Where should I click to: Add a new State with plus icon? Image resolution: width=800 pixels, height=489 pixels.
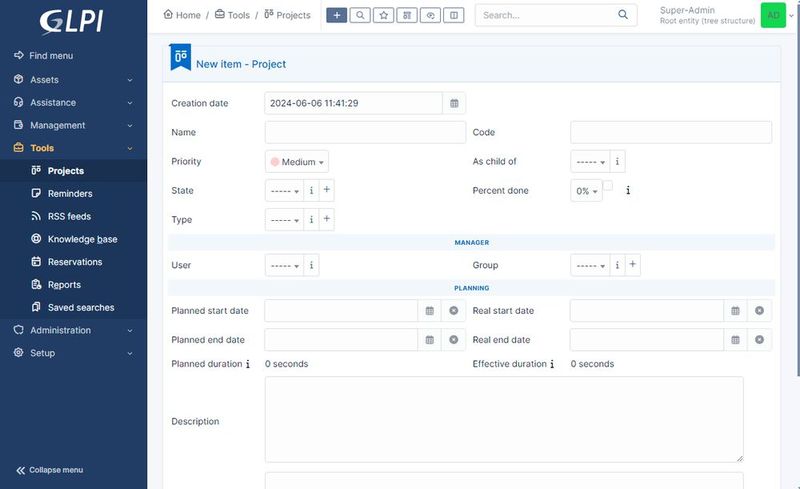pyautogui.click(x=327, y=190)
